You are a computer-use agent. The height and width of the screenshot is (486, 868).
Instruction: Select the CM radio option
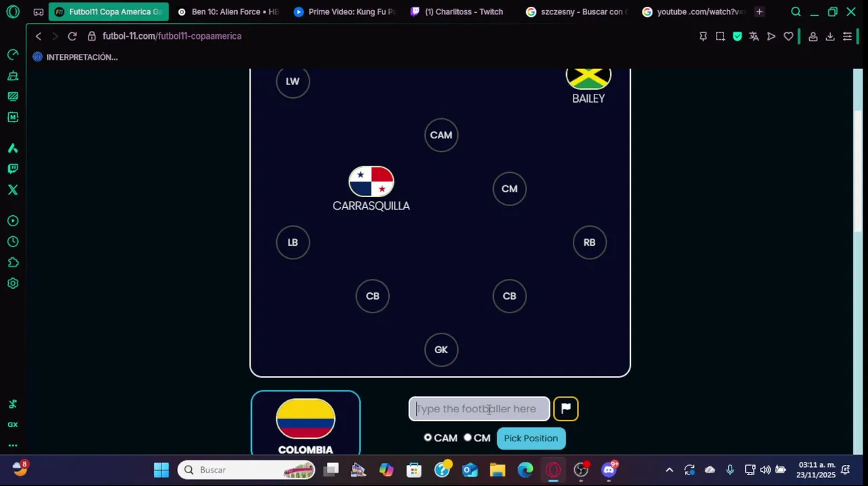tap(467, 437)
